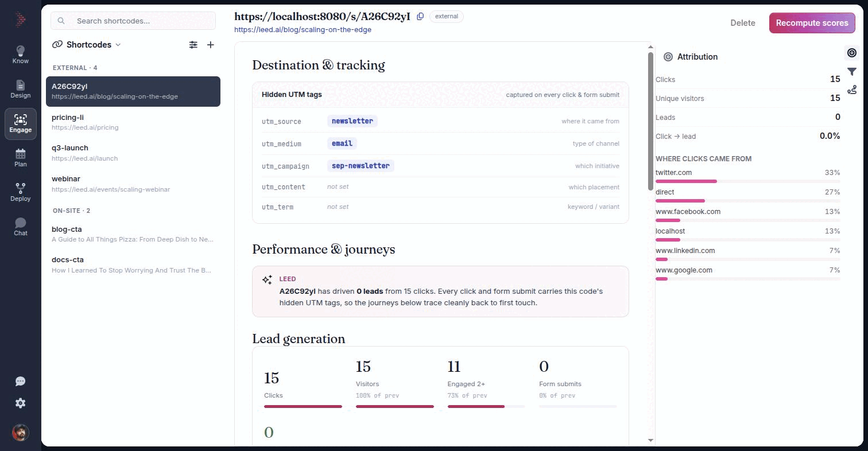Open settings gear in sidebar
Viewport: 868px width, 451px height.
click(x=20, y=403)
